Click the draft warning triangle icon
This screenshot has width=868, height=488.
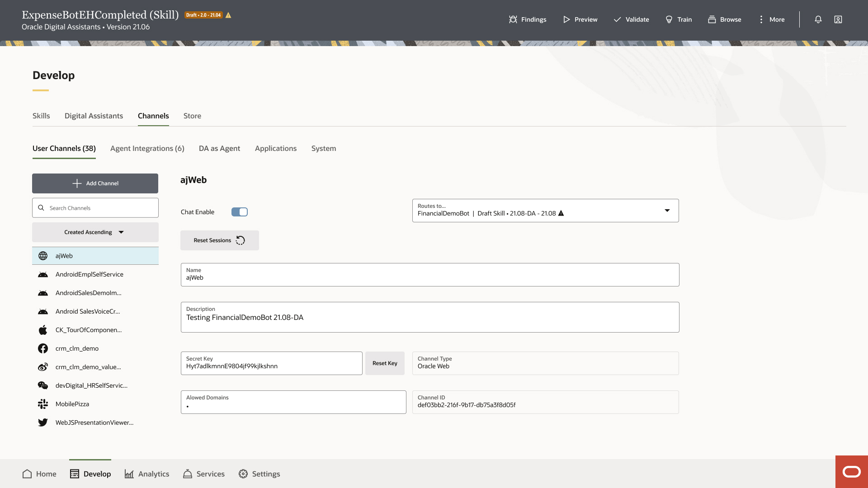(228, 15)
